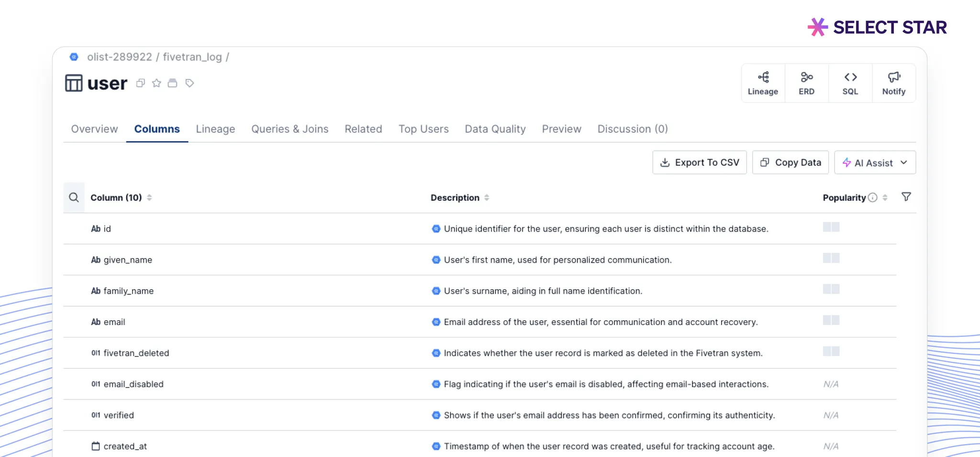Switch to the Queries & Joins tab

290,129
